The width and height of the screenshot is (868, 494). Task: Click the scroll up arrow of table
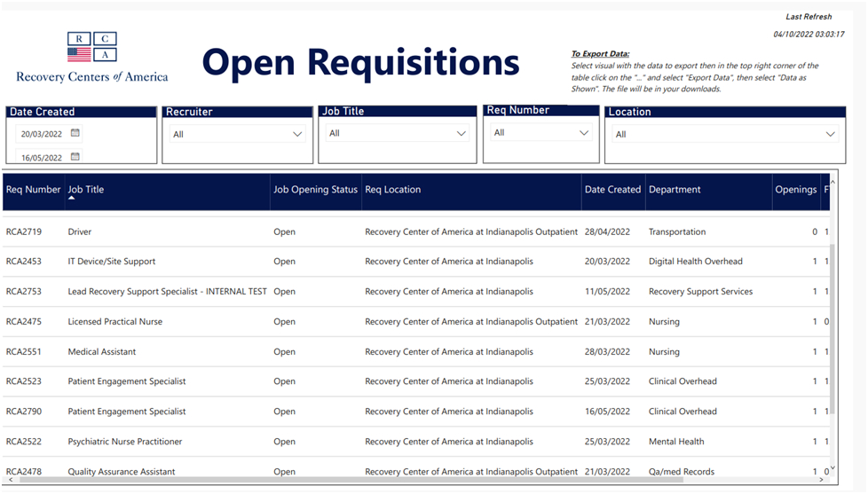tap(832, 181)
